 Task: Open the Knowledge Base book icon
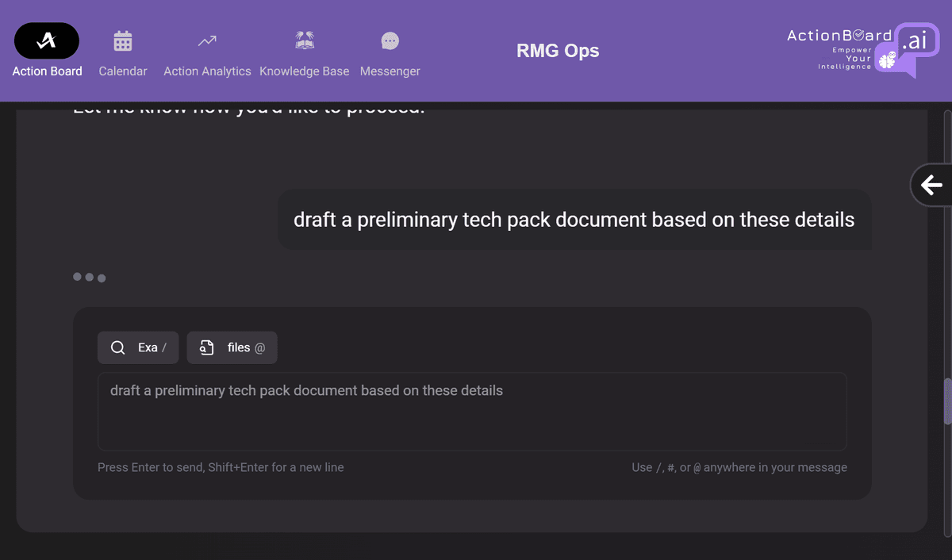[305, 40]
